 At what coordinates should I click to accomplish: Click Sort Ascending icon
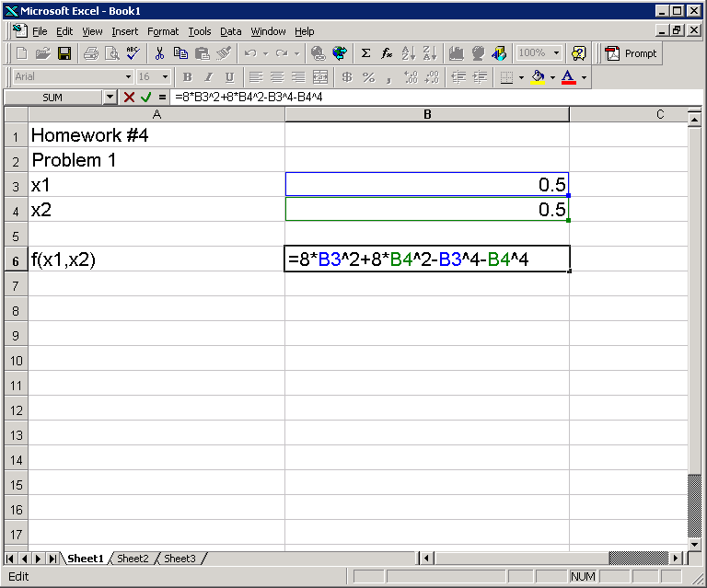pos(408,53)
